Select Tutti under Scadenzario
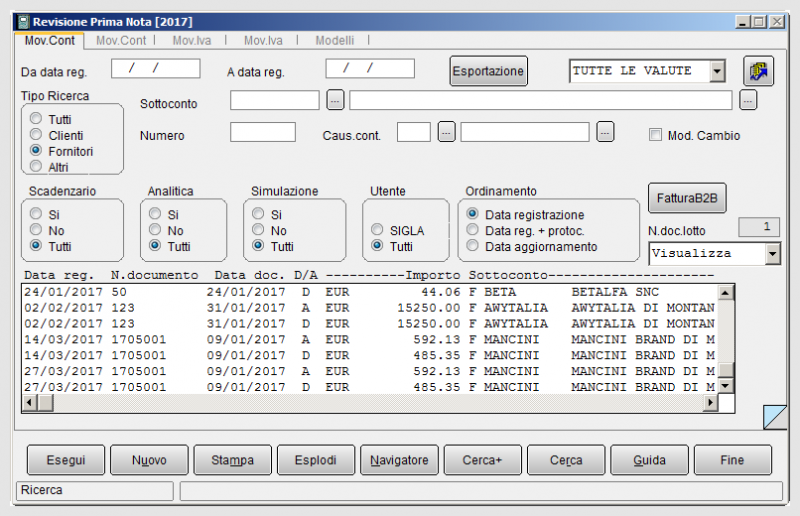Screen dimensions: 800x516 (x=36, y=245)
